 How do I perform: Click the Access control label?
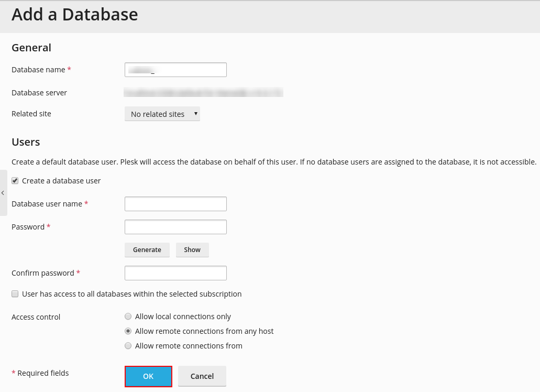[x=36, y=317]
